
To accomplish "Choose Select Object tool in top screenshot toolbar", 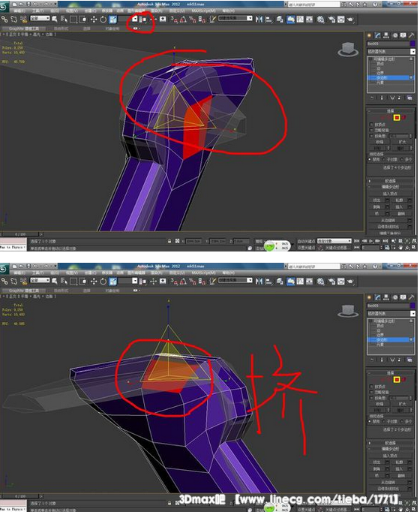I will click(x=55, y=20).
